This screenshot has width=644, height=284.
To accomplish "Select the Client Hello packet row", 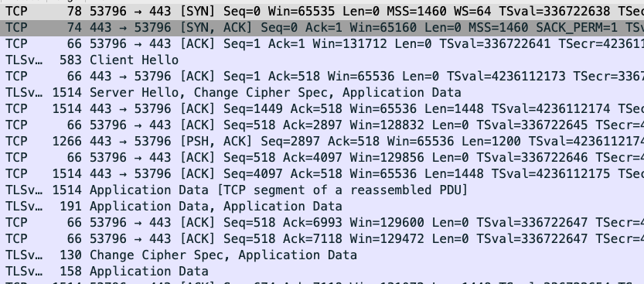I will pyautogui.click(x=322, y=60).
